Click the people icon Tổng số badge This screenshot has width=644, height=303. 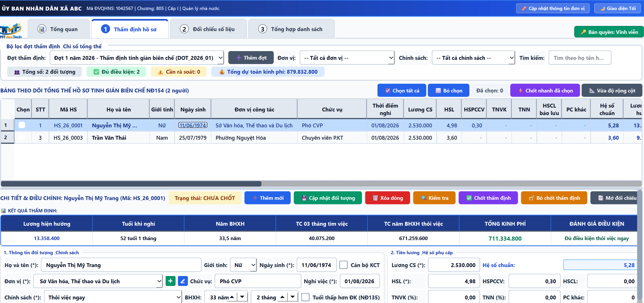(x=44, y=72)
